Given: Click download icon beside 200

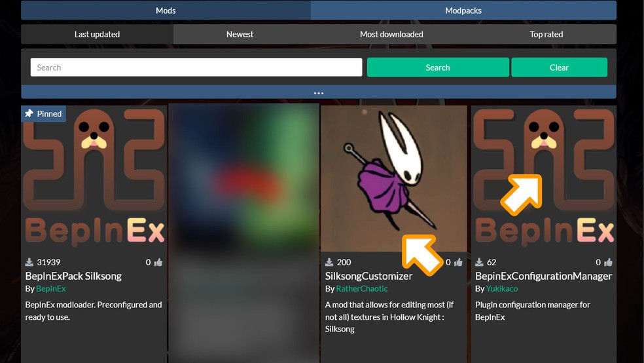Looking at the screenshot, I should (329, 262).
